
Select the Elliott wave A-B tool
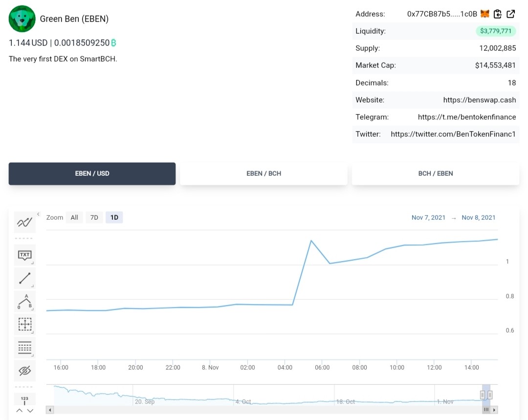(24, 301)
